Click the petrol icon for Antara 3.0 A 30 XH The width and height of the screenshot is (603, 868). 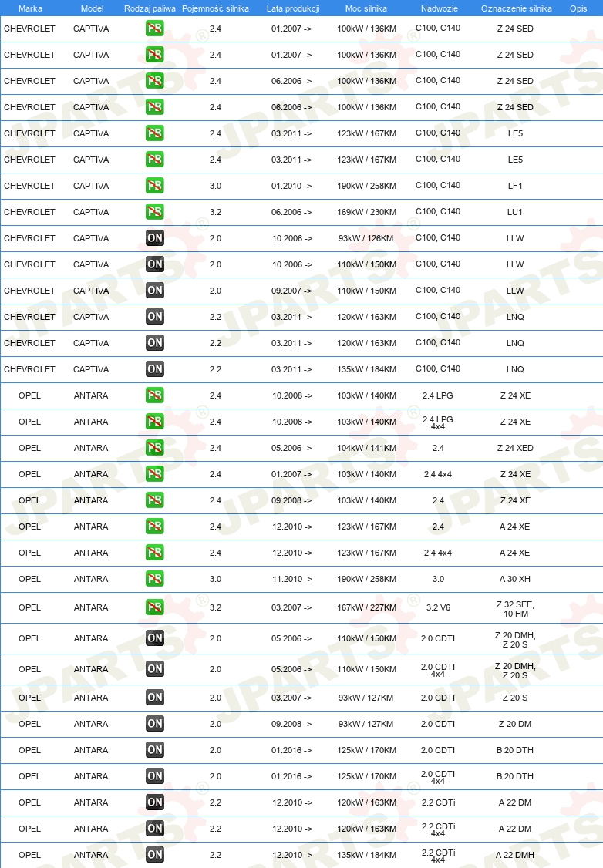pos(154,578)
